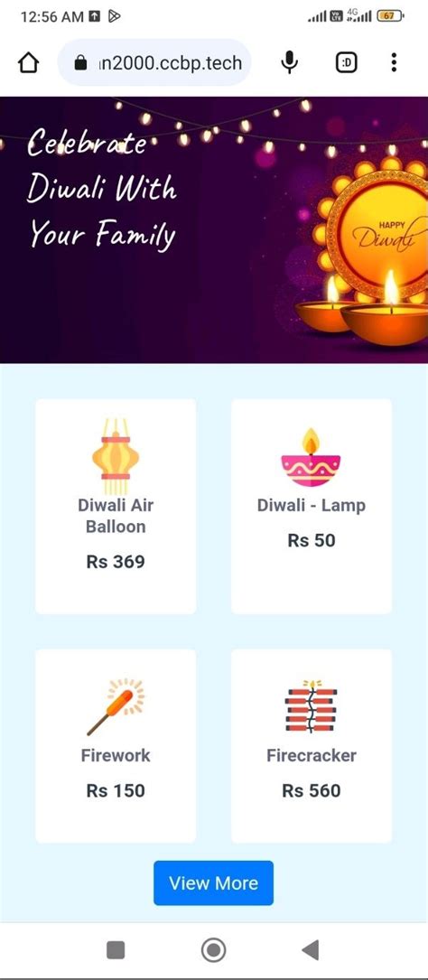428x980 pixels.
Task: Select the Rs 560 price label
Action: click(312, 790)
